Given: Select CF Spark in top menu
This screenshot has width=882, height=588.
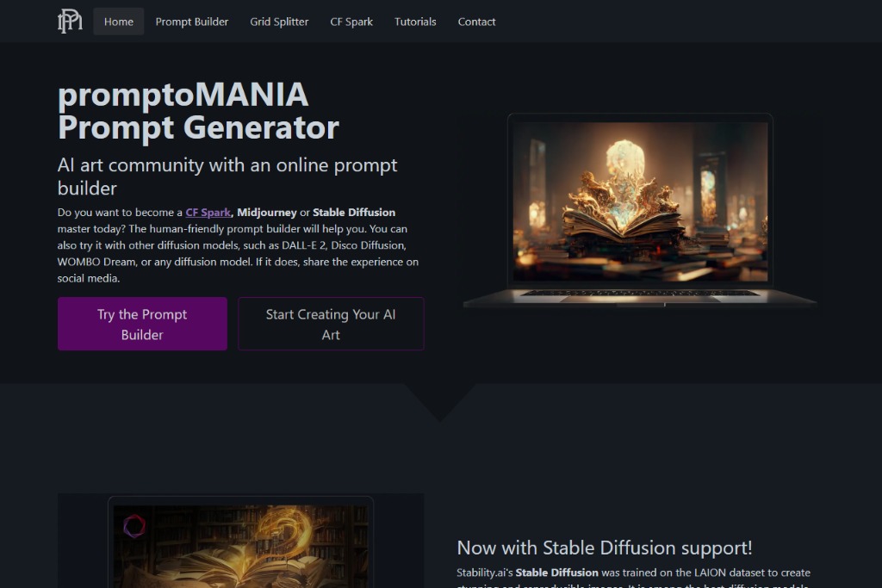Looking at the screenshot, I should [351, 22].
